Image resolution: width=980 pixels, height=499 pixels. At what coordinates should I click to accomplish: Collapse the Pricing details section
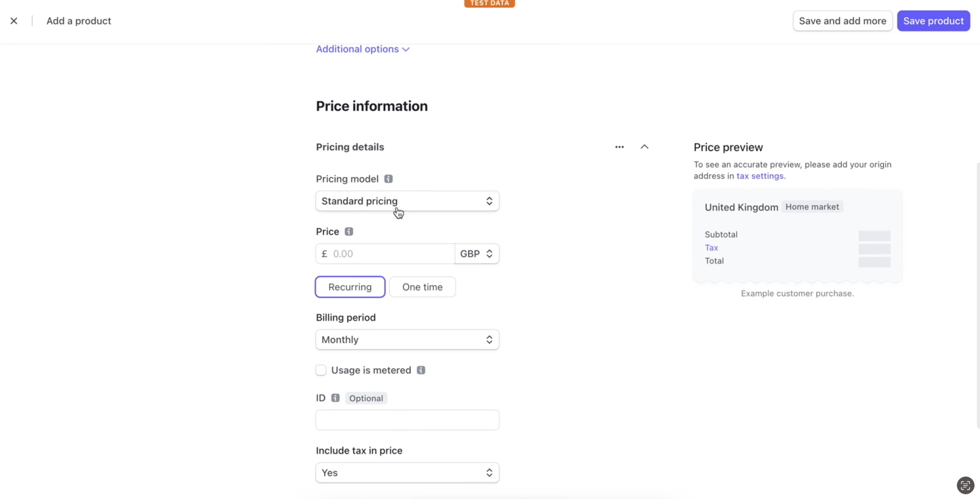(x=644, y=146)
